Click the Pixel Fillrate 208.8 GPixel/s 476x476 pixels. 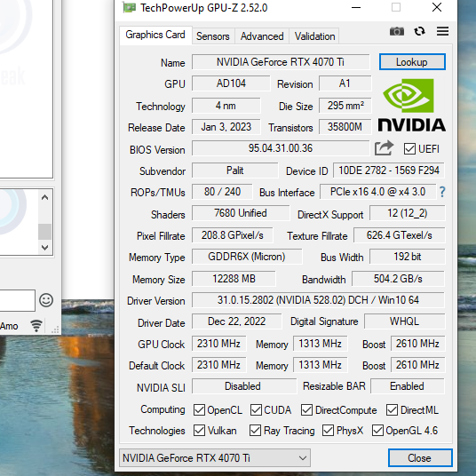(233, 235)
